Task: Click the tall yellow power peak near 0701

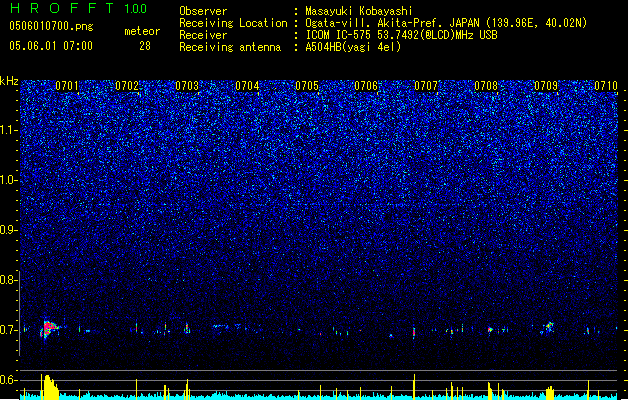Action: [x=49, y=387]
